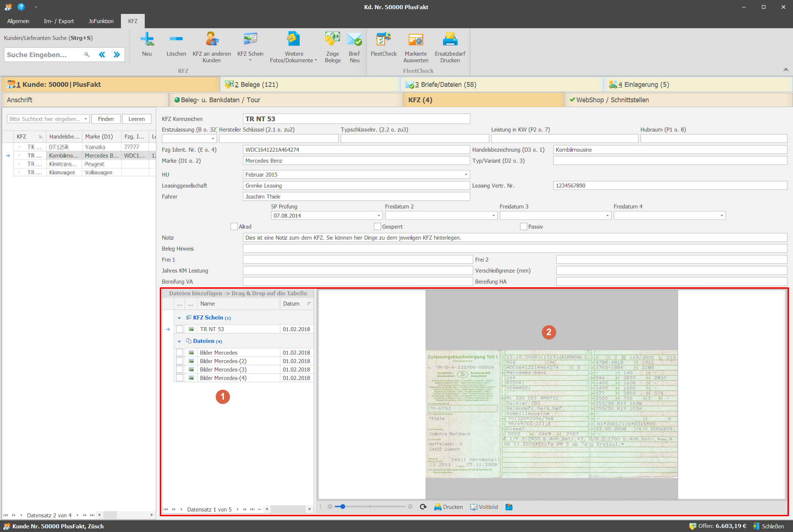
Task: Open the Anschrift sub-tab
Action: tap(85, 100)
